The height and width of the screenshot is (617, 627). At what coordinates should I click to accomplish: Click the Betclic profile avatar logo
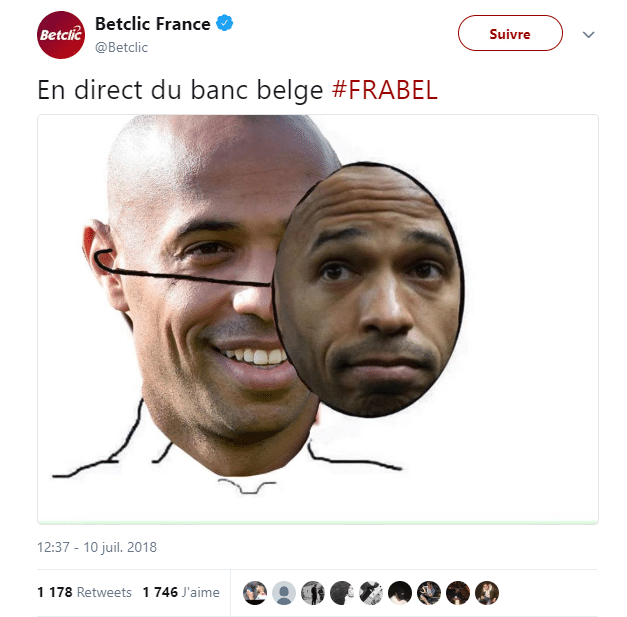tap(61, 35)
